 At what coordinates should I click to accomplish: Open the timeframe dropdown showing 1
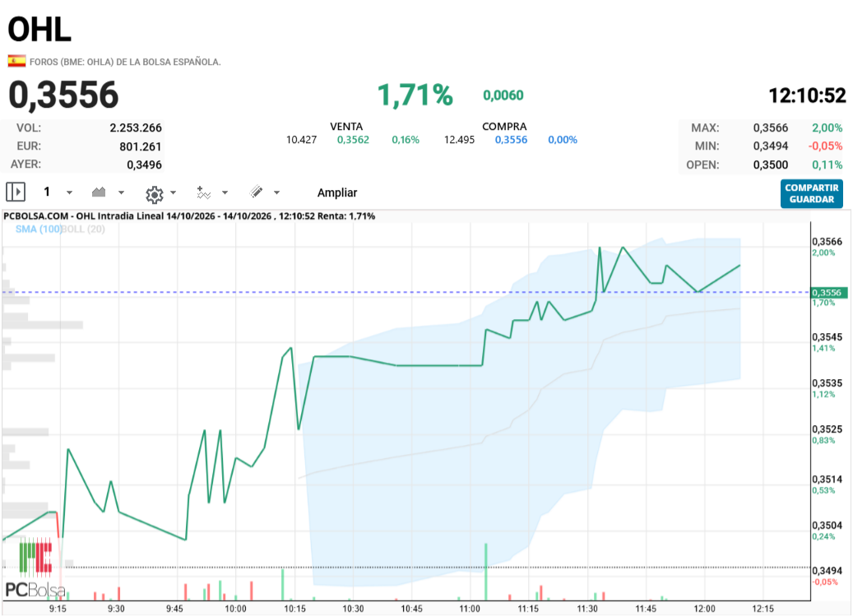58,192
